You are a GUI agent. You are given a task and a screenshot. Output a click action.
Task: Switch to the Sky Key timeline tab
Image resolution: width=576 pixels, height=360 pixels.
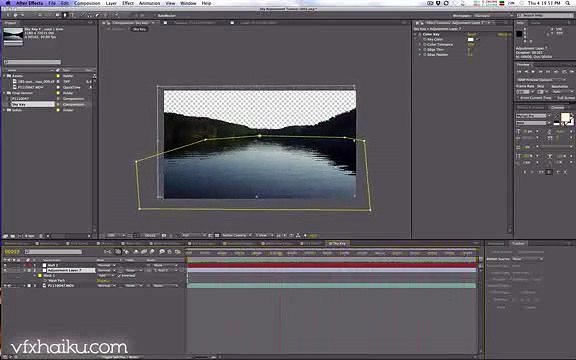tap(338, 244)
